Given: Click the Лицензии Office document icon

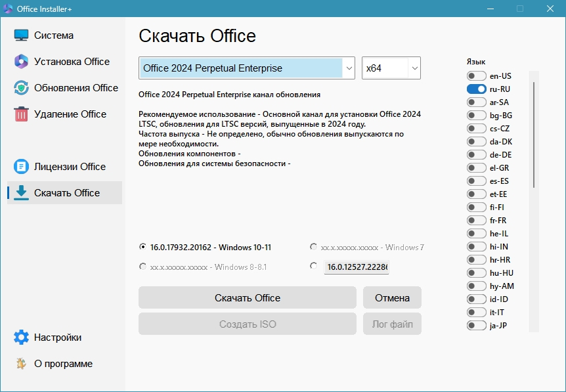Looking at the screenshot, I should (22, 167).
